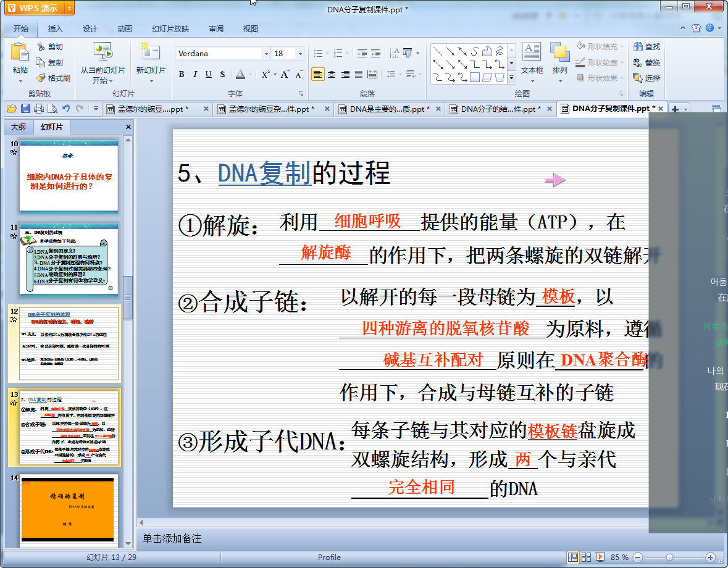728x568 pixels.
Task: Increase font size with A+ button
Action: 285,74
